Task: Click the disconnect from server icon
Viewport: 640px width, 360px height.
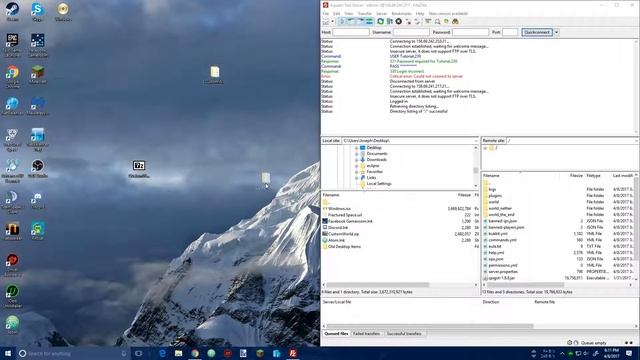Action: (x=408, y=21)
